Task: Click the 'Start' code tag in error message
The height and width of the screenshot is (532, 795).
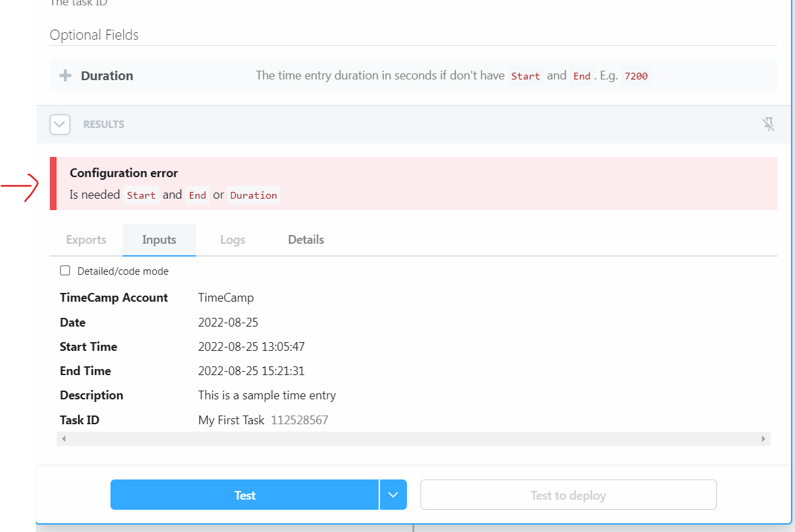Action: point(141,195)
